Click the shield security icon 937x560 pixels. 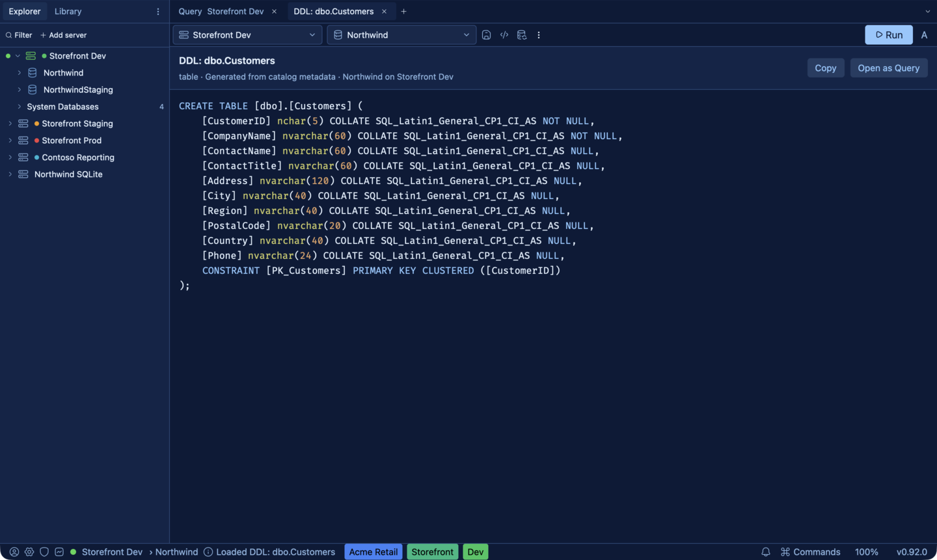44,552
